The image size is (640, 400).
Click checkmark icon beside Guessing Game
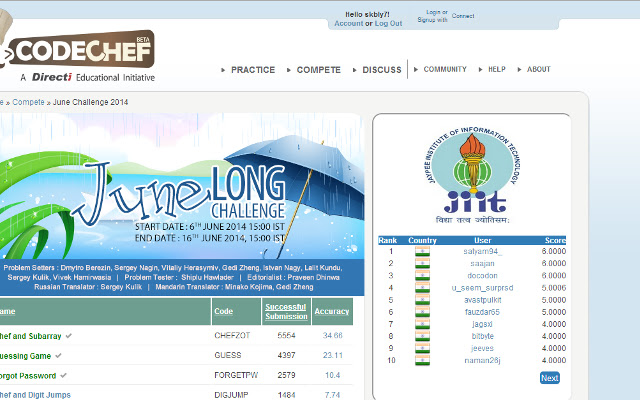pyautogui.click(x=58, y=356)
